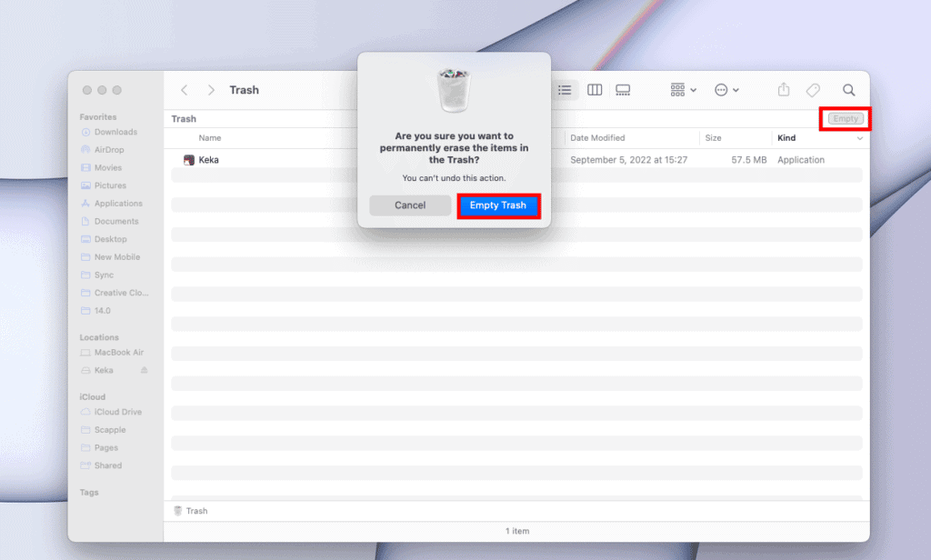Image resolution: width=931 pixels, height=560 pixels.
Task: Switch to Column view
Action: pos(594,90)
